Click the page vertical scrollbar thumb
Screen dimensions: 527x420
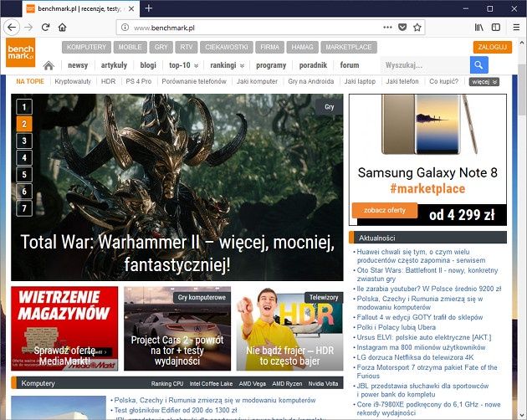click(x=522, y=90)
